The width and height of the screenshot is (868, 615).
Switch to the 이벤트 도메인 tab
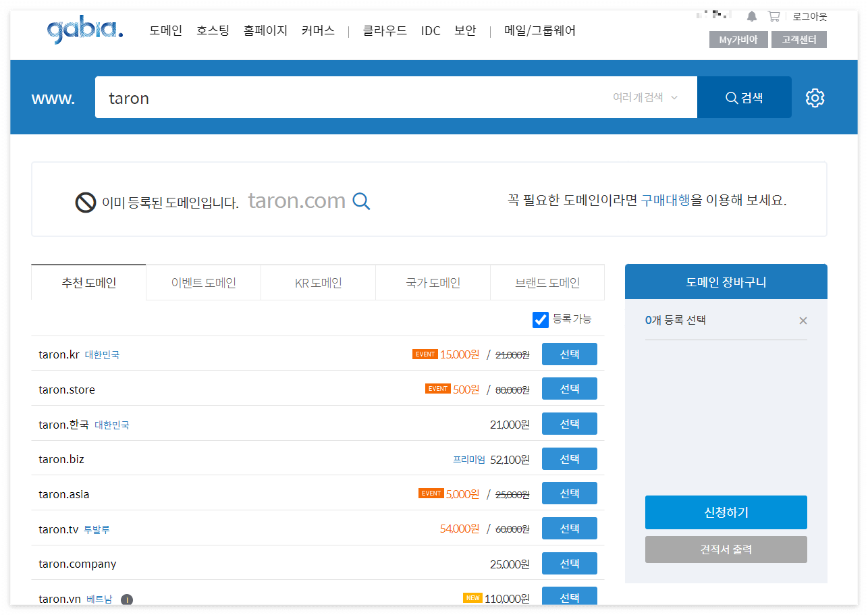tap(203, 282)
